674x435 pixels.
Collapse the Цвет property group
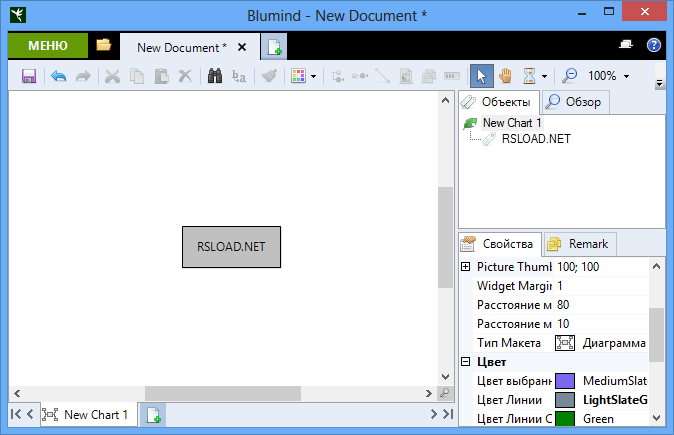(x=465, y=361)
